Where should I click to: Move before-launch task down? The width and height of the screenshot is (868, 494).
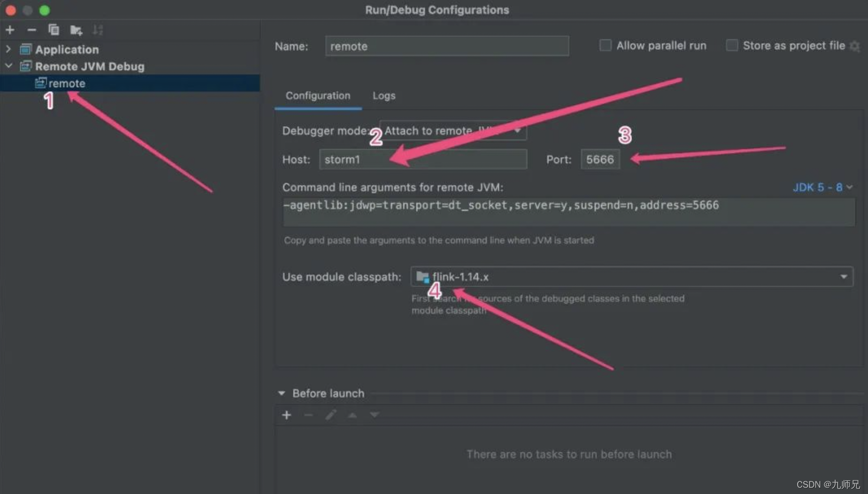tap(374, 415)
